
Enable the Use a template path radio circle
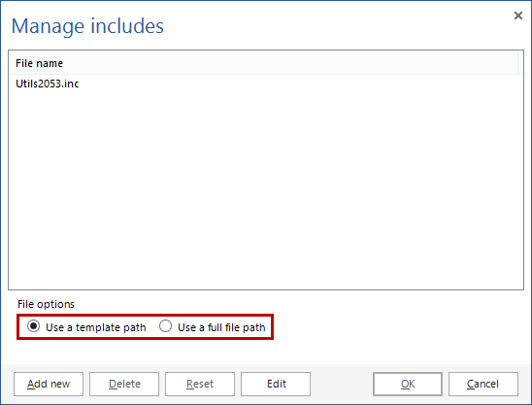click(x=34, y=326)
